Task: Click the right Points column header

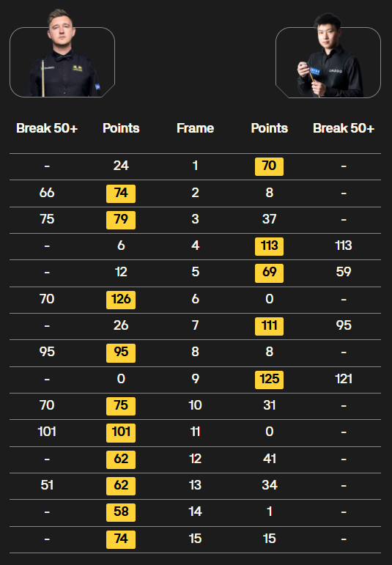Action: point(269,128)
